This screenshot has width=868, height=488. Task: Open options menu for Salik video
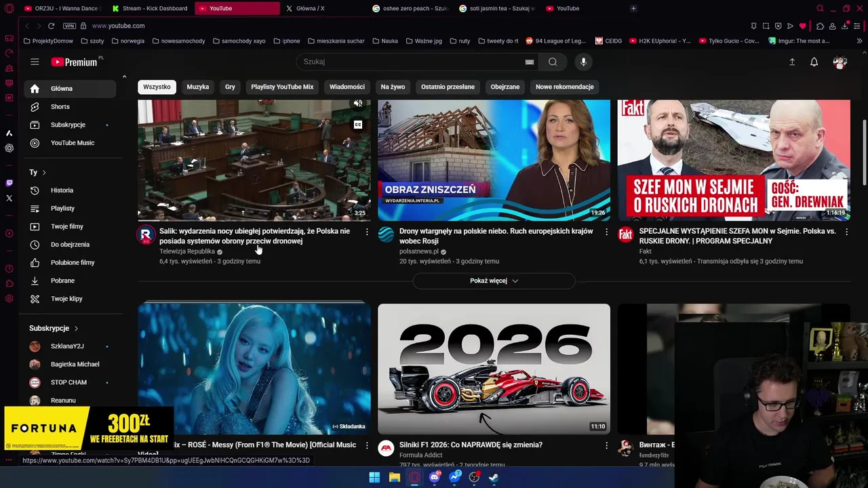tap(367, 232)
